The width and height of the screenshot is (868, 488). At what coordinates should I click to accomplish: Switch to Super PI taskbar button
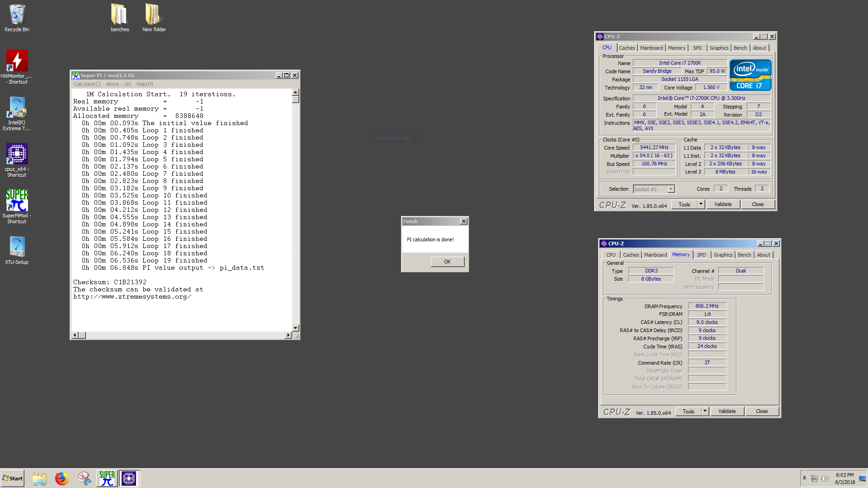point(107,479)
